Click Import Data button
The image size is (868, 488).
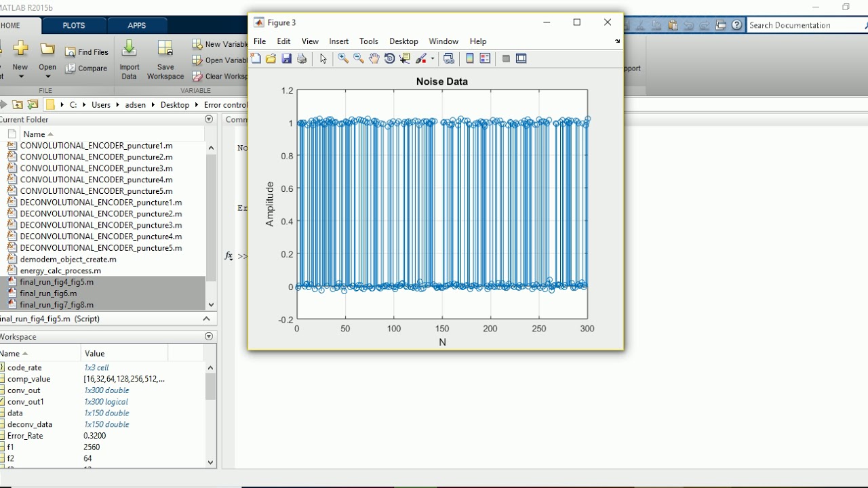point(129,60)
